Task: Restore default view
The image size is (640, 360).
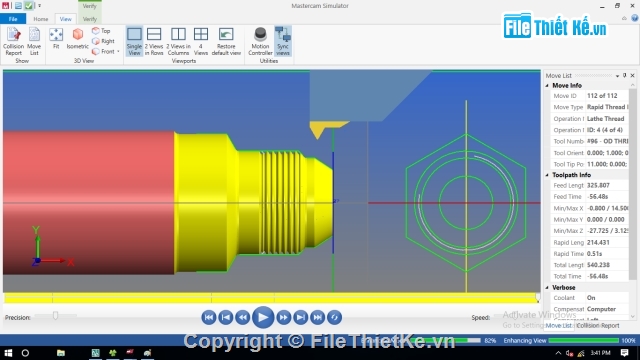Action: (x=226, y=41)
